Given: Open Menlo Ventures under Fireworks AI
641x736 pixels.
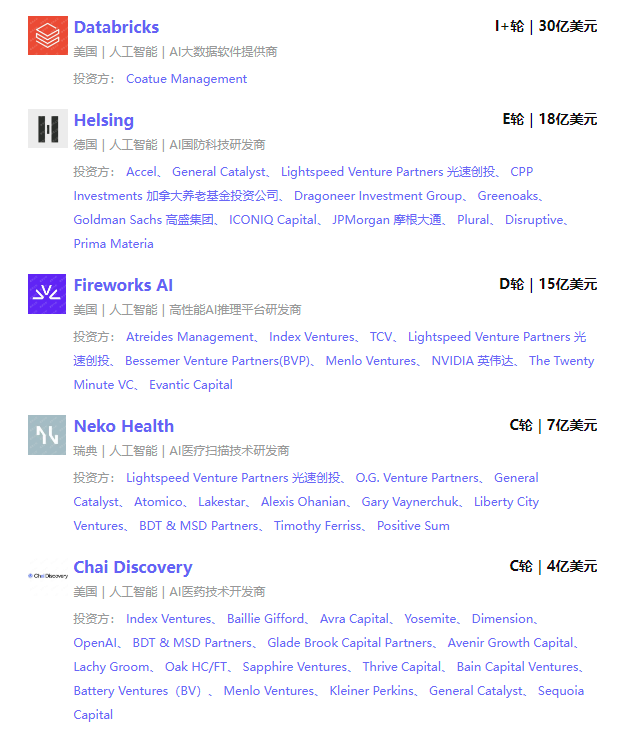Looking at the screenshot, I should (x=371, y=361).
